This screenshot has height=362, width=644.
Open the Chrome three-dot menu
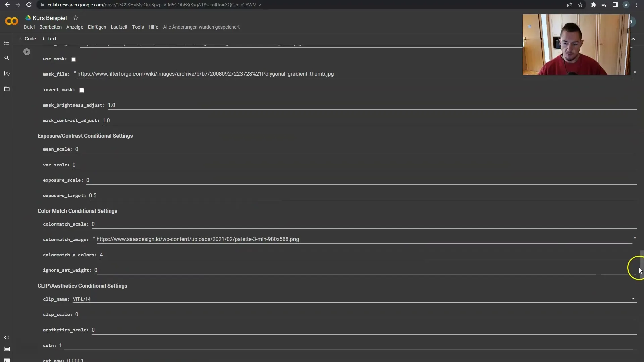(637, 5)
